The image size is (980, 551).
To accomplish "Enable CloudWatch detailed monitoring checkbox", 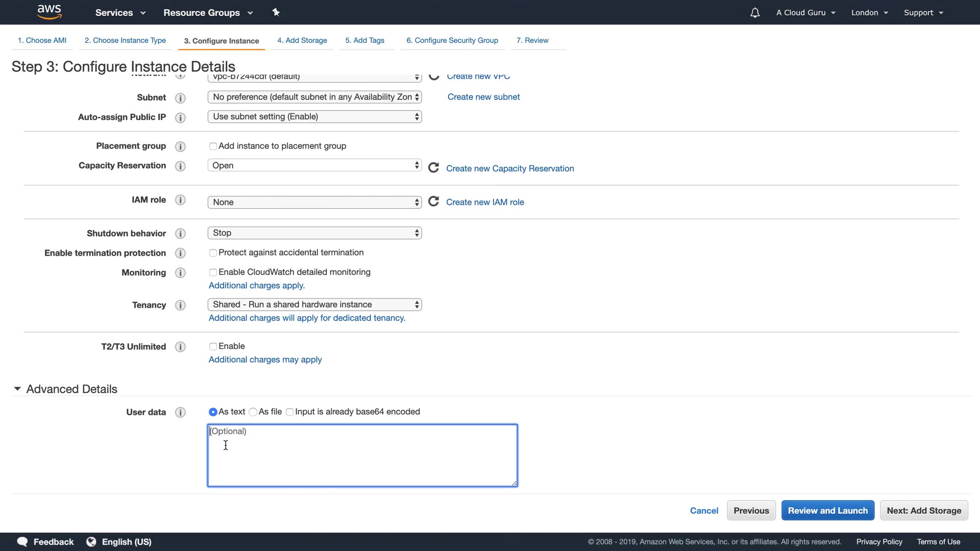I will point(213,272).
